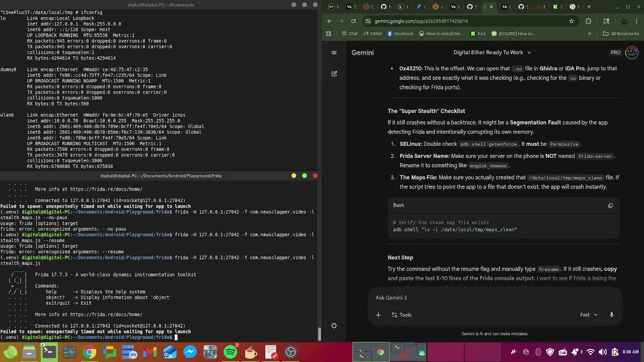This screenshot has width=644, height=362.
Task: Open the Linux Mint start menu
Action: (x=9, y=352)
